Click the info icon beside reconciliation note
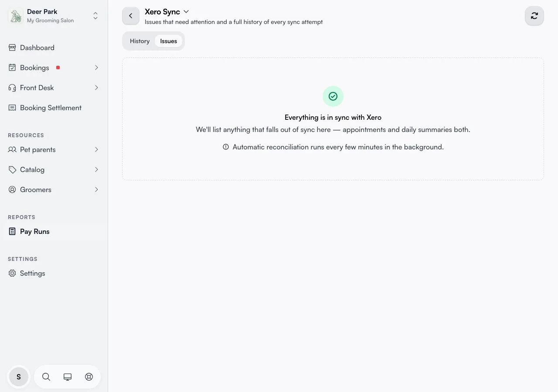 point(226,147)
